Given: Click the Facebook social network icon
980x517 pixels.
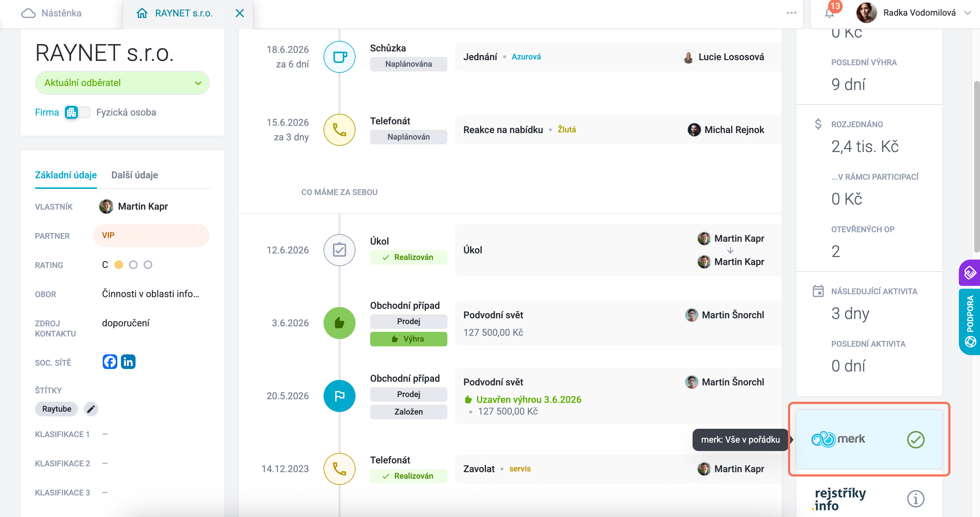Looking at the screenshot, I should 110,361.
